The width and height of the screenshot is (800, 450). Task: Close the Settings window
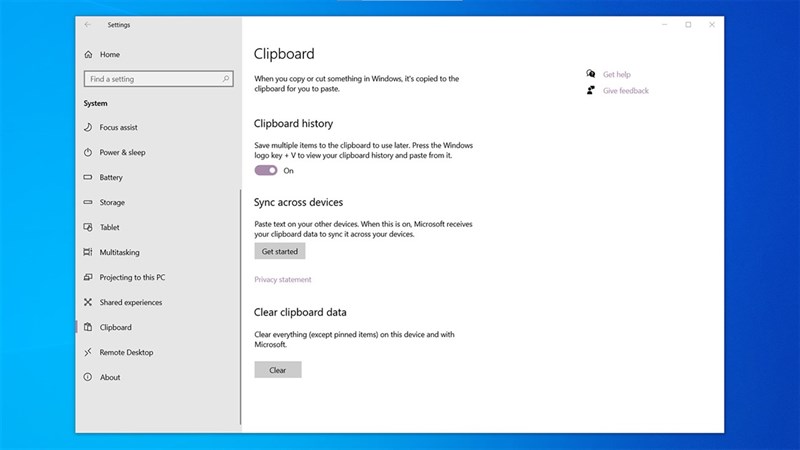[x=712, y=24]
